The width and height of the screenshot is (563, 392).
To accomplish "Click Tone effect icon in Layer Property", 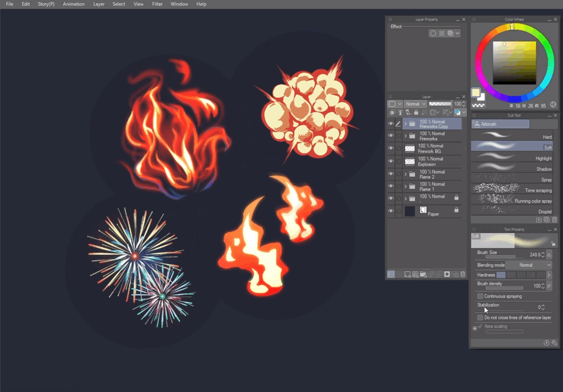I will click(442, 33).
